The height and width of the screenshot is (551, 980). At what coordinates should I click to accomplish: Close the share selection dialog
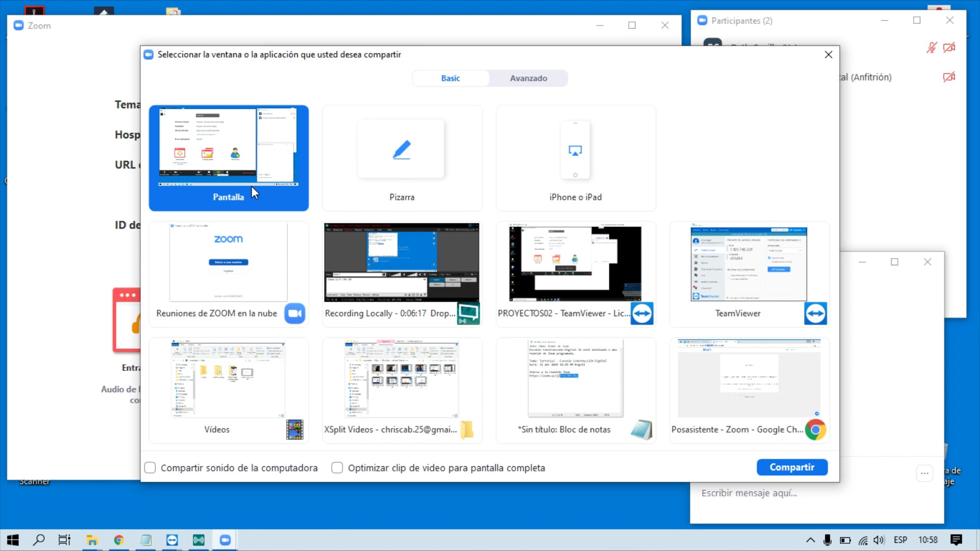828,55
